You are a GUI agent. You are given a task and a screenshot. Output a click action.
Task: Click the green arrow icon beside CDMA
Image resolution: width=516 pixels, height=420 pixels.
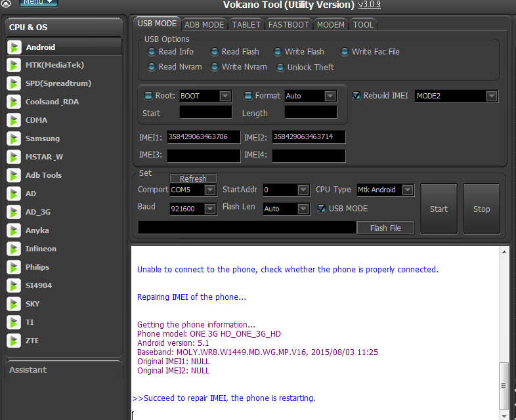[14, 120]
